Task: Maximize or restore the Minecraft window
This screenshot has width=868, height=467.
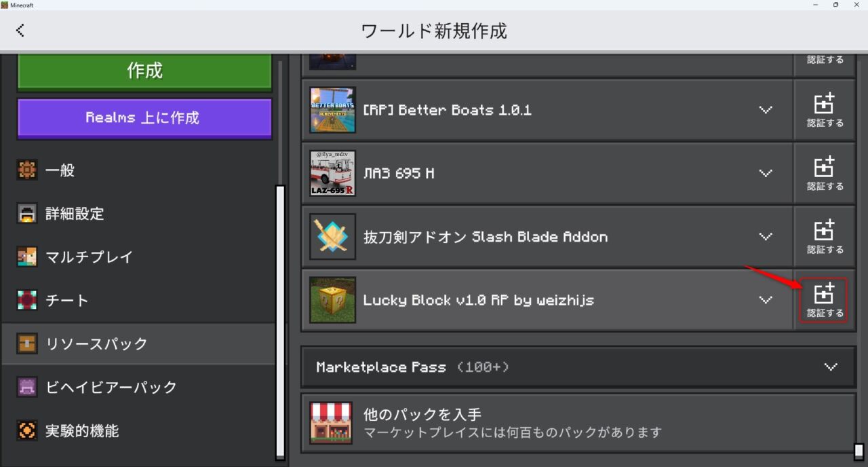Action: click(x=835, y=5)
